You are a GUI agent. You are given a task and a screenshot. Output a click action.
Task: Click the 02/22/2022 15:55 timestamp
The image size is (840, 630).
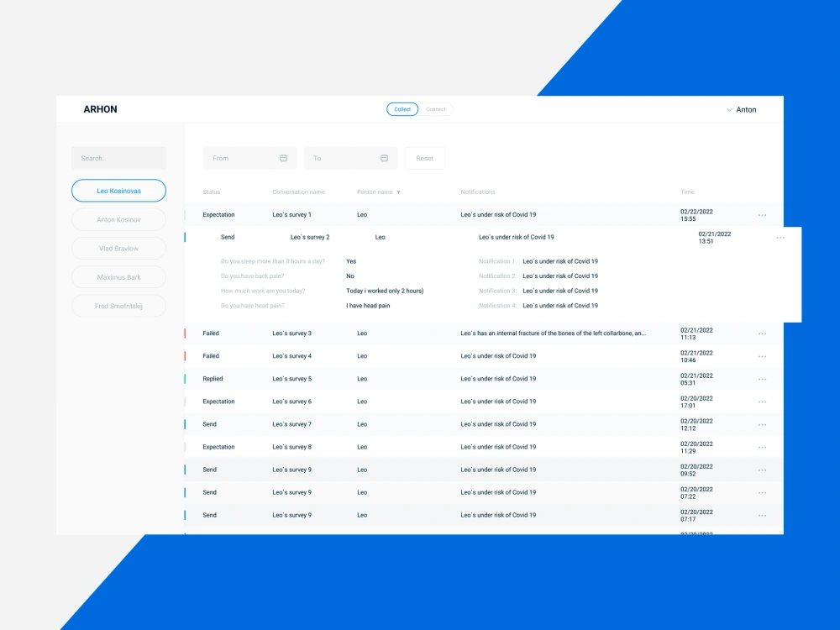click(x=696, y=215)
